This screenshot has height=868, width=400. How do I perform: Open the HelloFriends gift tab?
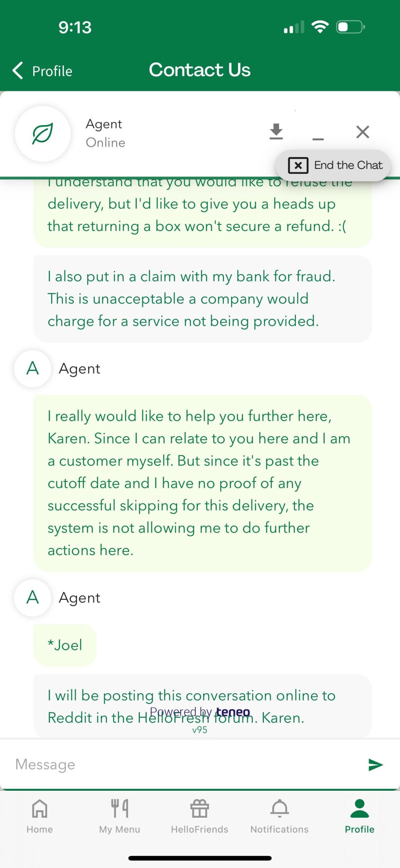tap(199, 815)
